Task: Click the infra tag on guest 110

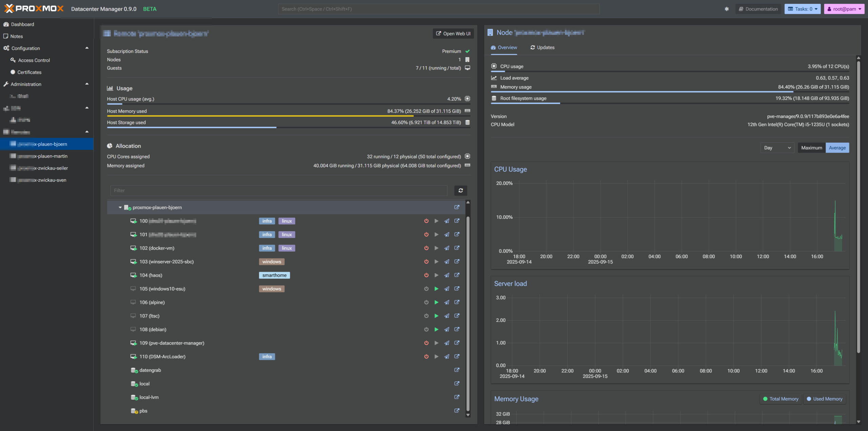Action: 267,357
